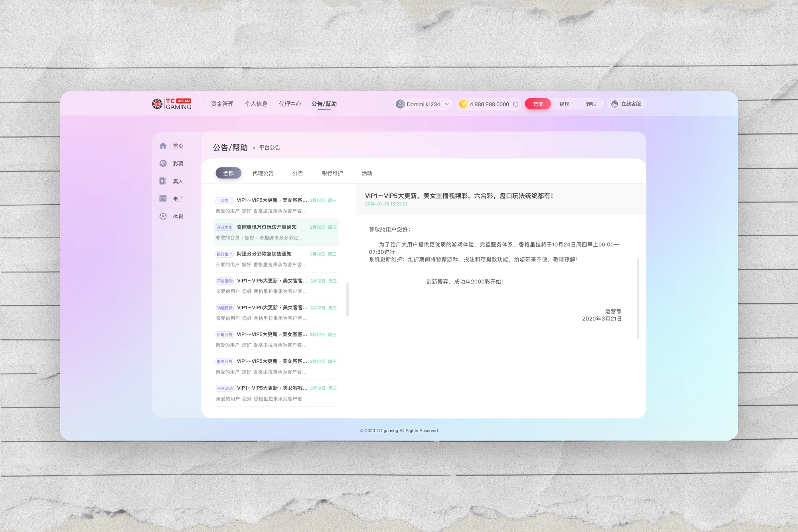This screenshot has height=532, width=798.
Task: Open the 奇趣腾讯万位玩法开启通知 notice
Action: point(276,232)
